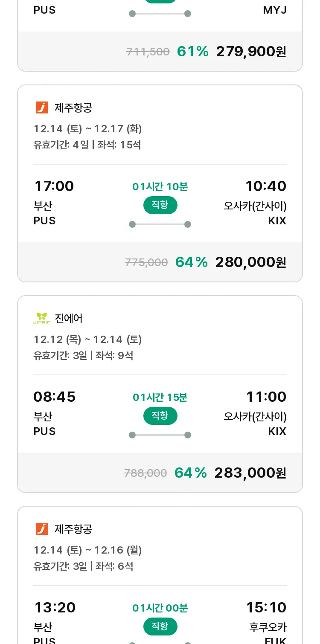Select the 283,000원 Jin Air fare
Screen dimensions: 320x644
[x=250, y=473]
